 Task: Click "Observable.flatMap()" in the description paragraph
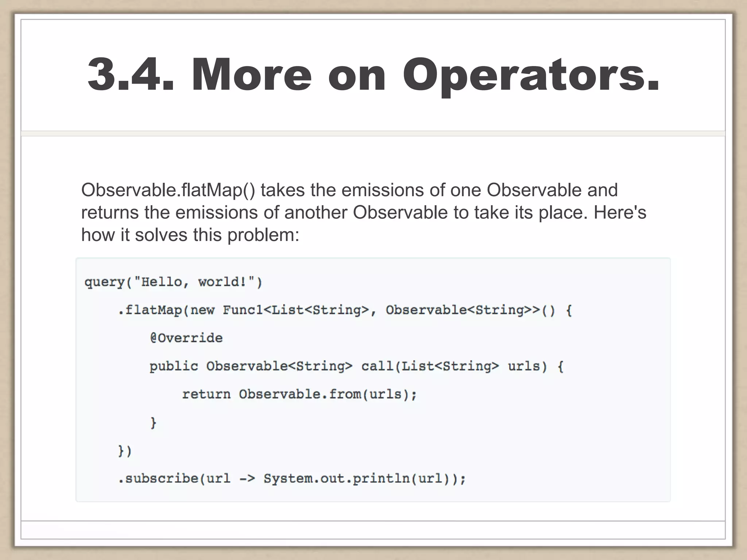pos(168,190)
